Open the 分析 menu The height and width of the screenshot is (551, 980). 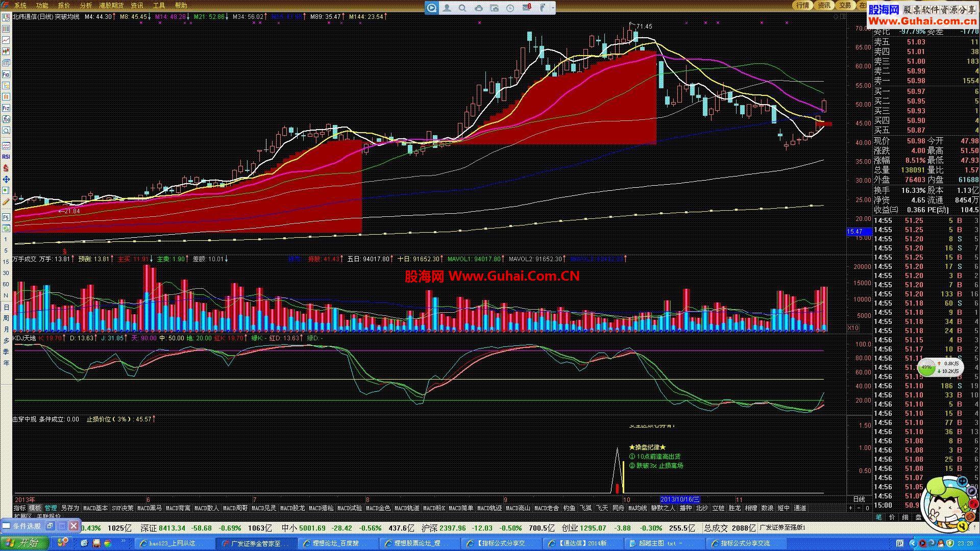pyautogui.click(x=86, y=6)
